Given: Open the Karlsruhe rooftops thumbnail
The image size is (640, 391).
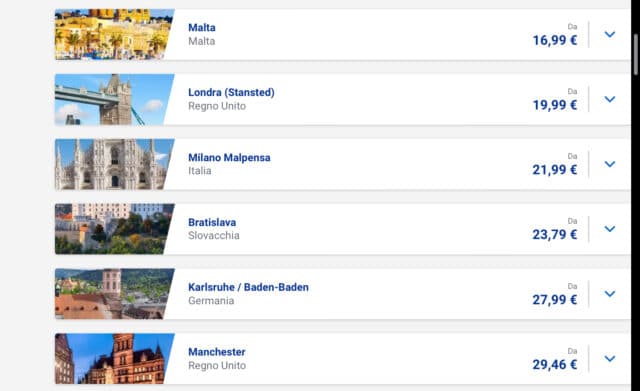Looking at the screenshot, I should tap(112, 294).
